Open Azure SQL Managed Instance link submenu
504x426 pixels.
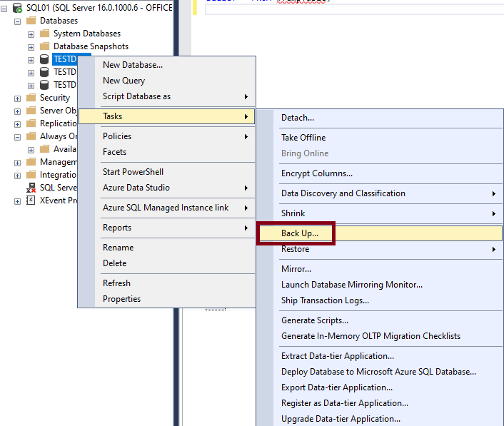point(166,208)
